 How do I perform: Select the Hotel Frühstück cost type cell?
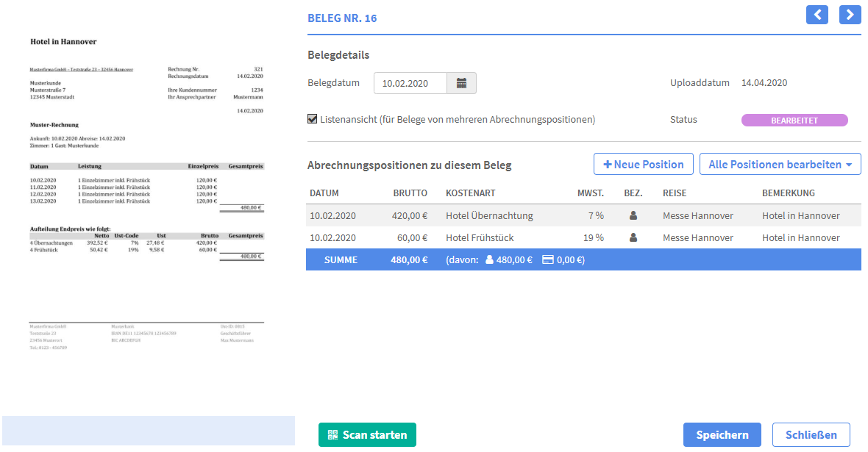[480, 238]
